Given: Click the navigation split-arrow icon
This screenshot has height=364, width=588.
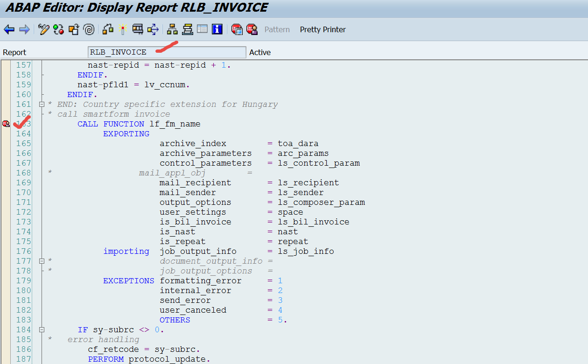Looking at the screenshot, I should pyautogui.click(x=153, y=29).
